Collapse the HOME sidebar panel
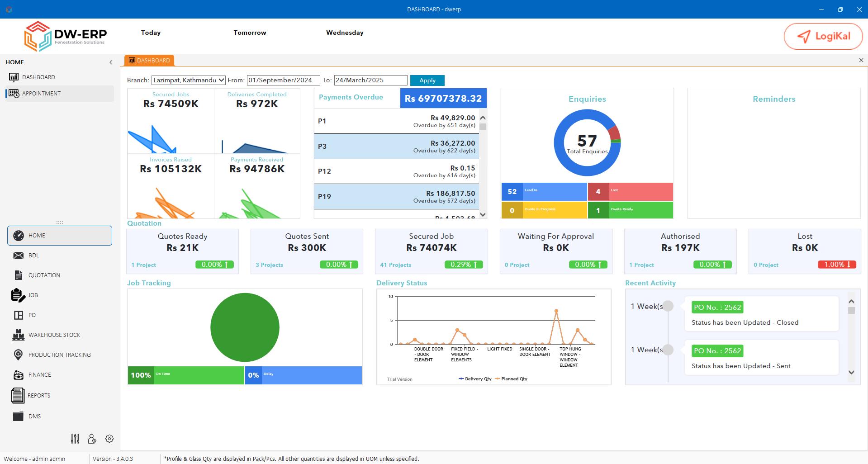The height and width of the screenshot is (464, 868). (x=111, y=62)
